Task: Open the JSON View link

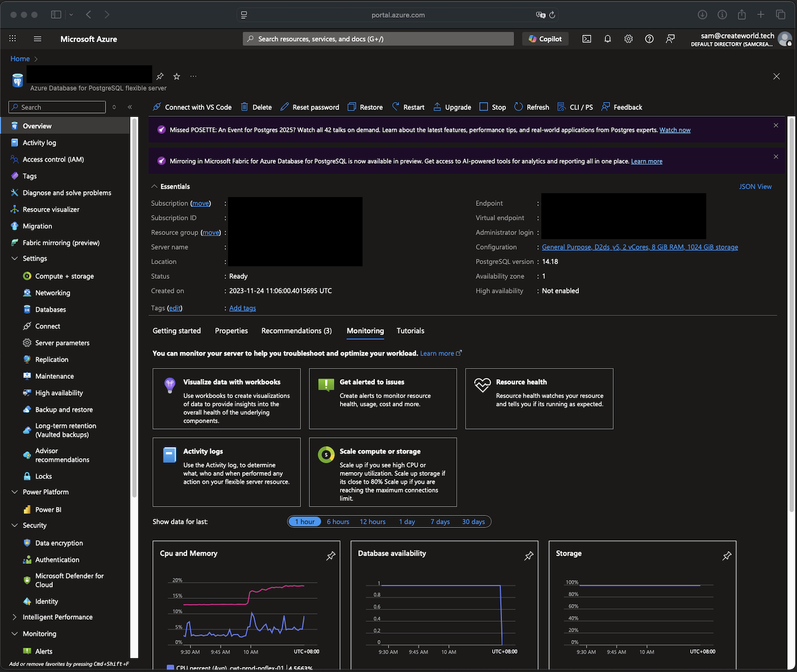Action: pos(755,187)
